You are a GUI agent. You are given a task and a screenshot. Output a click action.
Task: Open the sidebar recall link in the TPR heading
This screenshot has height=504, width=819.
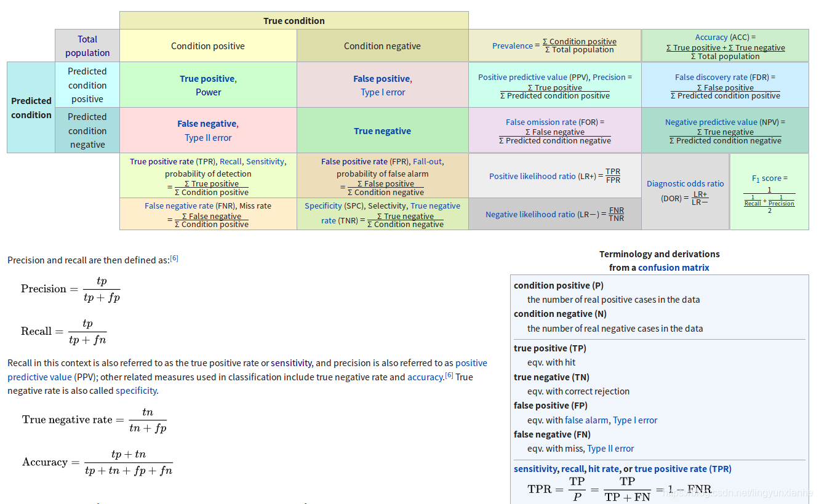click(x=573, y=469)
